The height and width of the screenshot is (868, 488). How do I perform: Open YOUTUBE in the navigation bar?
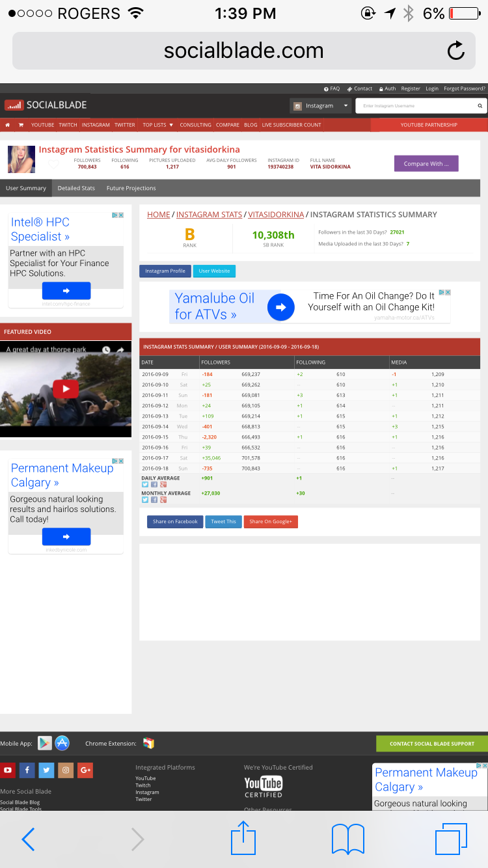(43, 125)
